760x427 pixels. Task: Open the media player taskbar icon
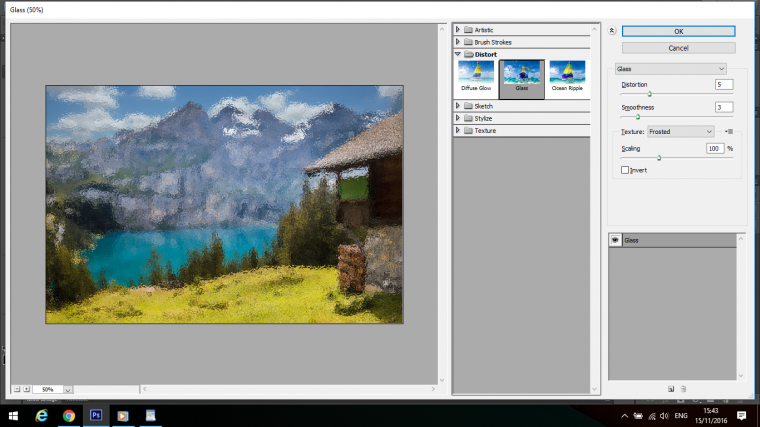coord(123,416)
